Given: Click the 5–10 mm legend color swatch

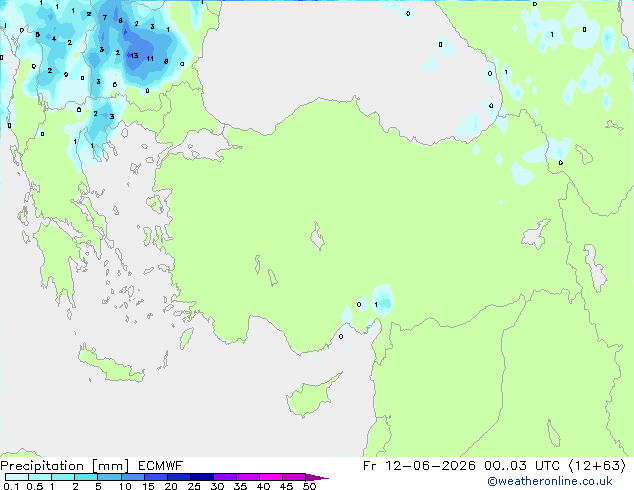Looking at the screenshot, I should point(109,477).
